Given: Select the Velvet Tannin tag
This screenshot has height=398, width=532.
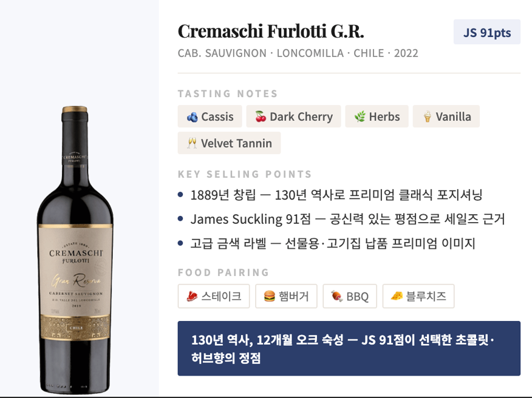Looking at the screenshot, I should coord(229,143).
